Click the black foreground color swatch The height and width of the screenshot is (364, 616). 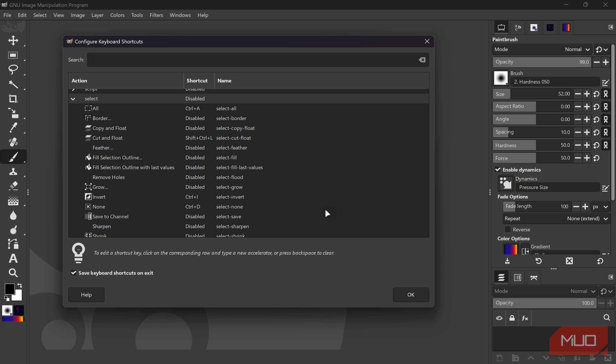click(9, 289)
